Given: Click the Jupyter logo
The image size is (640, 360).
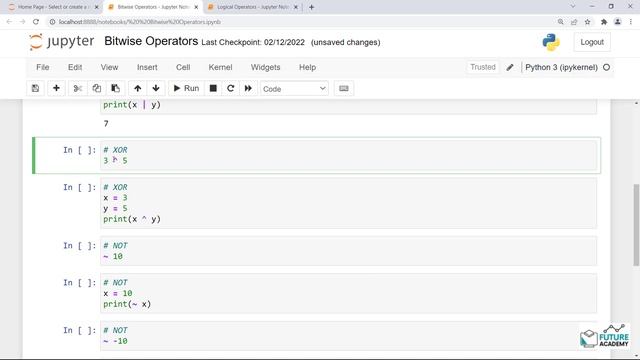Looking at the screenshot, I should pos(62,42).
